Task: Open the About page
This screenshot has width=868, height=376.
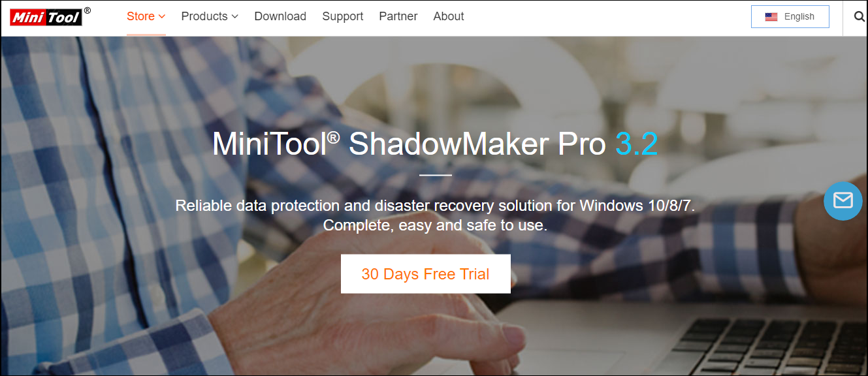Action: [x=449, y=16]
